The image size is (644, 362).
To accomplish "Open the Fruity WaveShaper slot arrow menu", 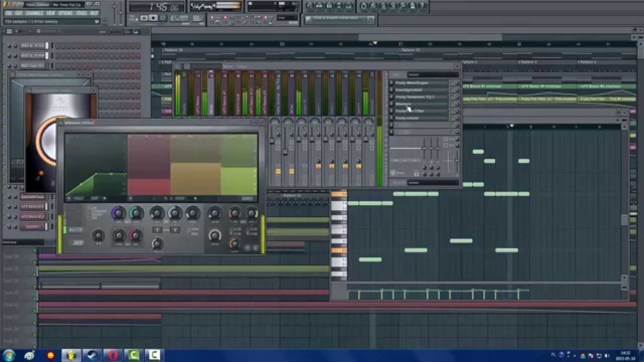I will click(391, 83).
